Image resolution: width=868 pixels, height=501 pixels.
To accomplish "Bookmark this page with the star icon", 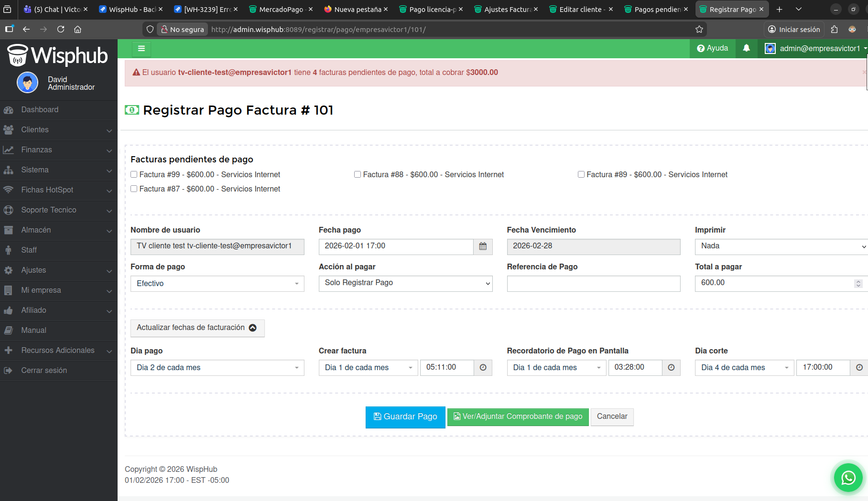I will [x=699, y=30].
